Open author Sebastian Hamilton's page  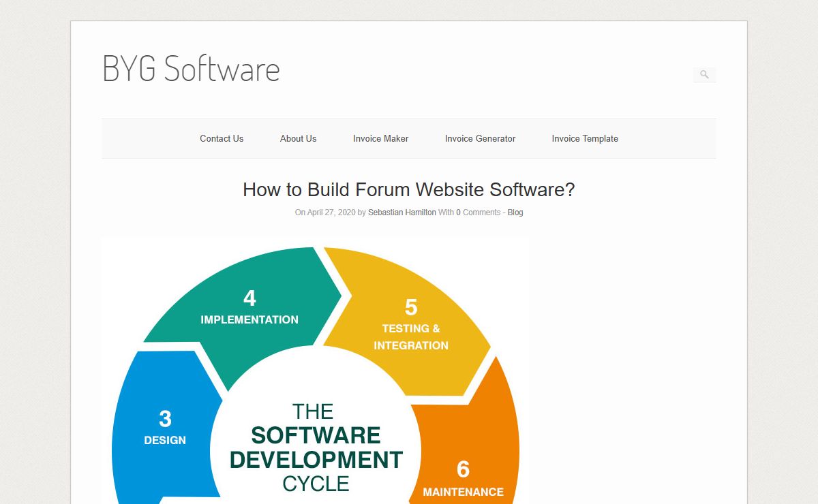402,212
